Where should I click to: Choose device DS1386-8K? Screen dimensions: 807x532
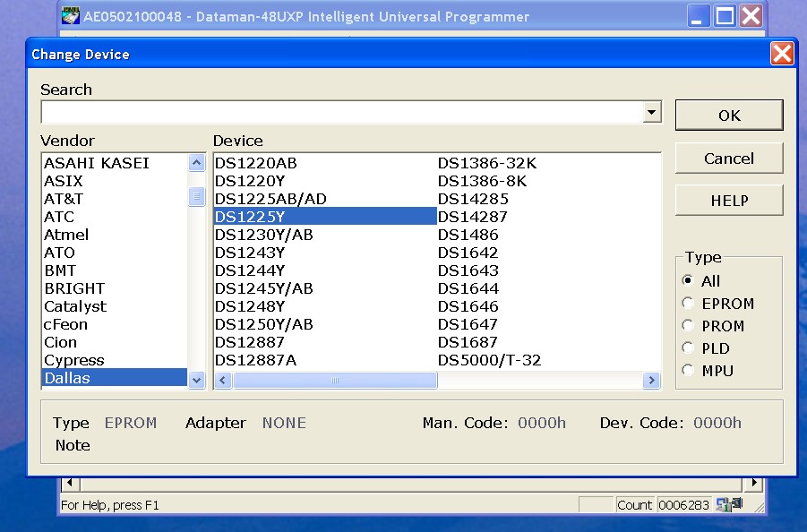pos(549,181)
